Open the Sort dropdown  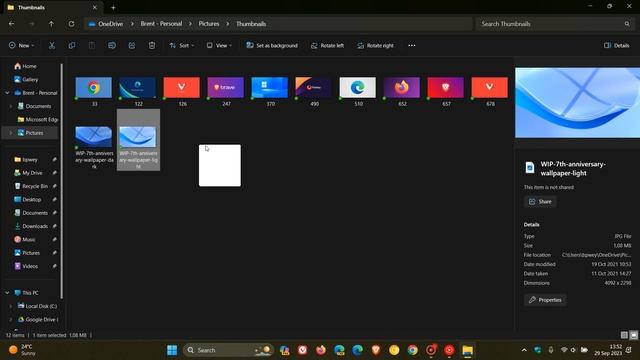coord(182,45)
